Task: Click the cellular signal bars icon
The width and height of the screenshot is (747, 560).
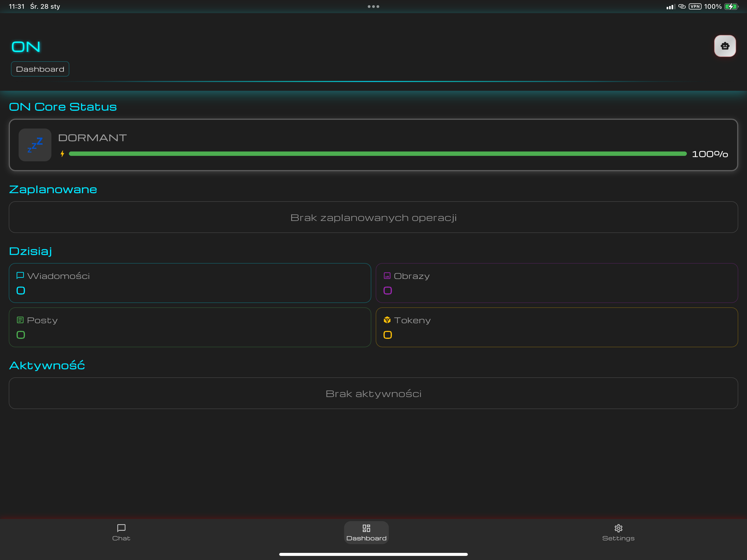Action: click(670, 7)
